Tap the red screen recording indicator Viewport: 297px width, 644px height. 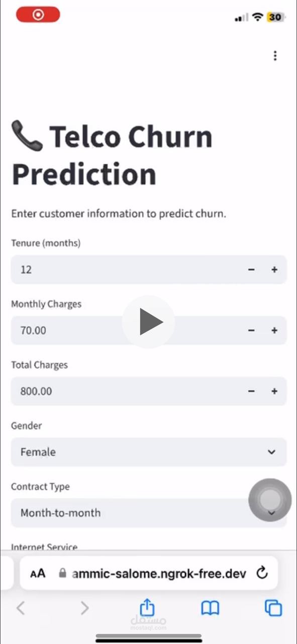[x=38, y=15]
